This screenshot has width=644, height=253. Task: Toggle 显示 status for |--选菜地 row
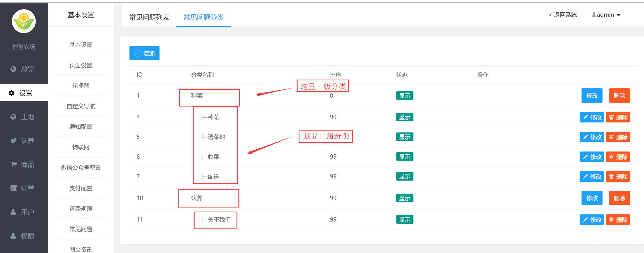point(405,137)
